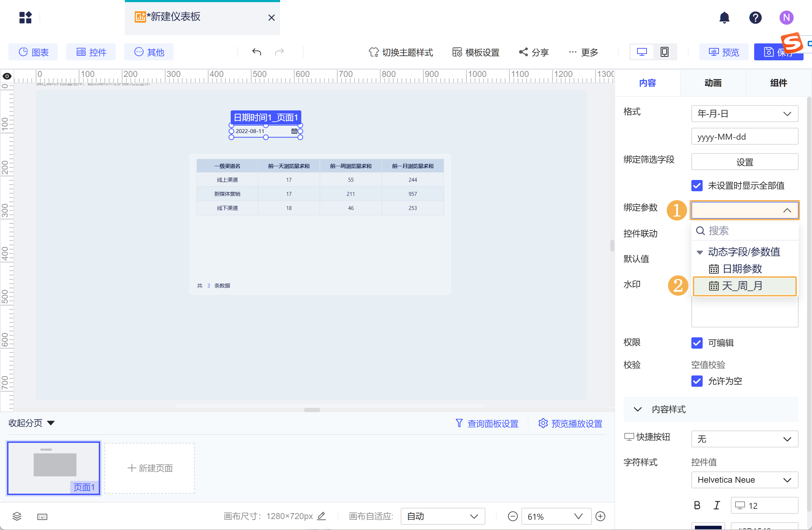The image size is (812, 530).
Task: Toggle the ruler eye visibility icon
Action: [x=7, y=76]
